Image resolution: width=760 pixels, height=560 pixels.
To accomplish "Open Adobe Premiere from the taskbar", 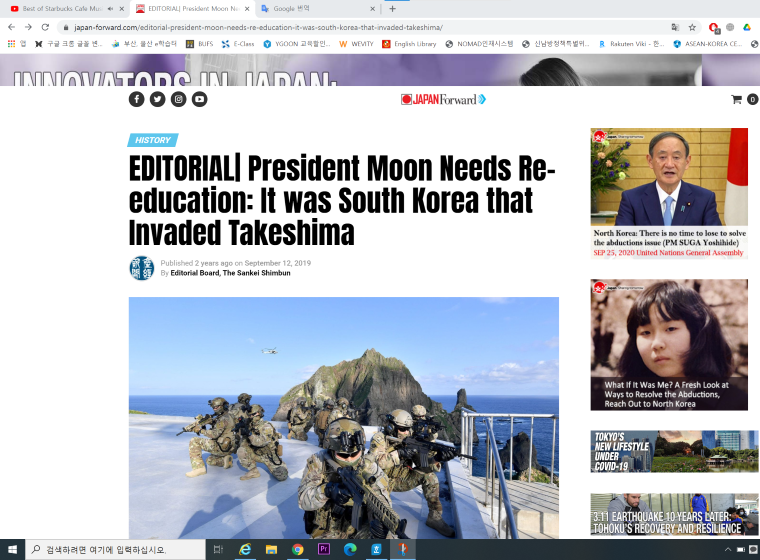I will coord(324,549).
